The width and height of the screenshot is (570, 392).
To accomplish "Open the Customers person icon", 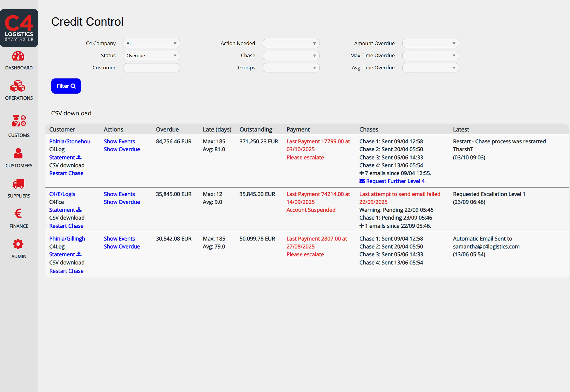I will (x=18, y=153).
